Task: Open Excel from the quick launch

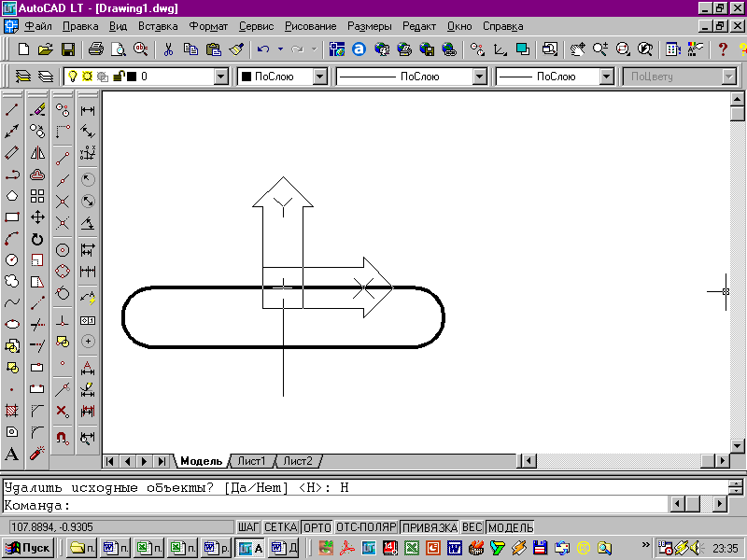Action: 412,548
